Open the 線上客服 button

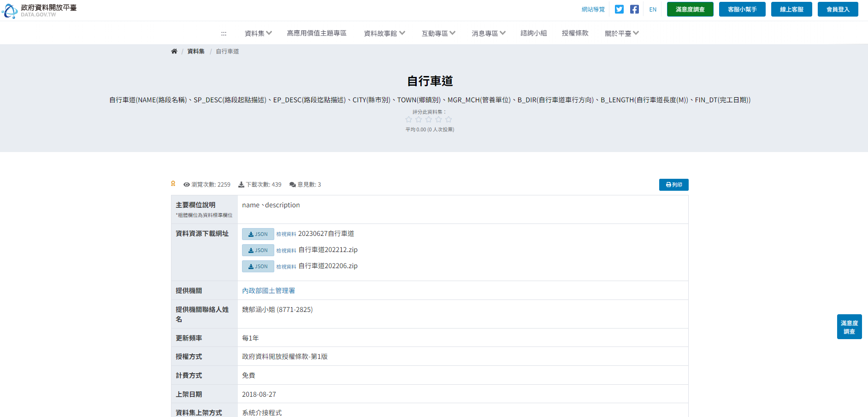pos(791,9)
